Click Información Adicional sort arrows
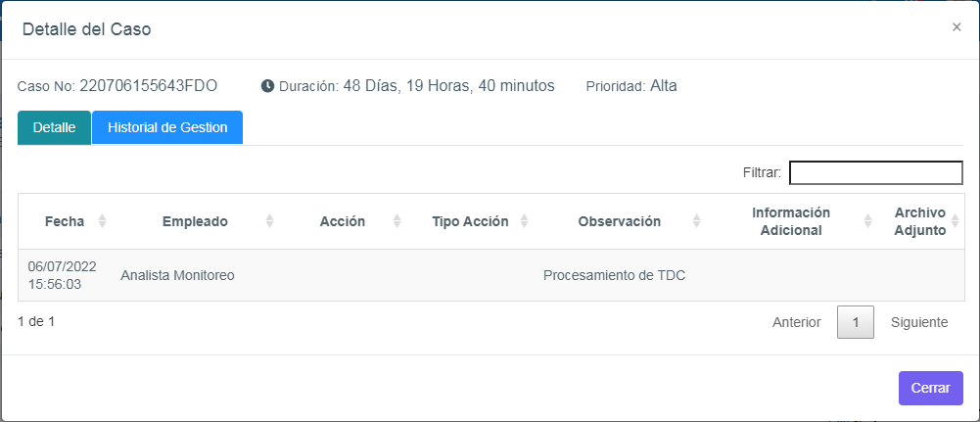Image resolution: width=980 pixels, height=422 pixels. click(867, 221)
